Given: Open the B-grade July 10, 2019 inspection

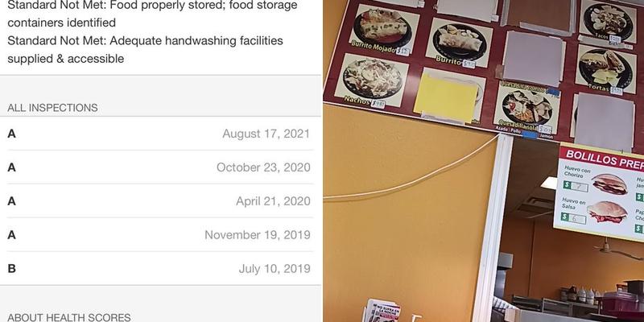Looking at the screenshot, I should (x=160, y=269).
